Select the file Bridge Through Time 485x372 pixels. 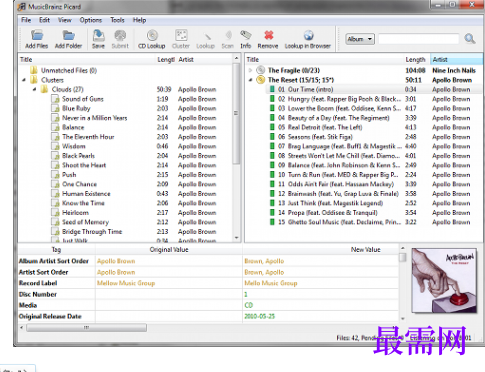coord(92,232)
